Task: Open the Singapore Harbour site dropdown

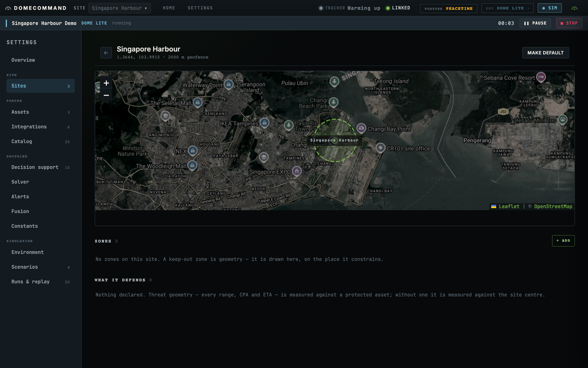Action: pyautogui.click(x=120, y=8)
